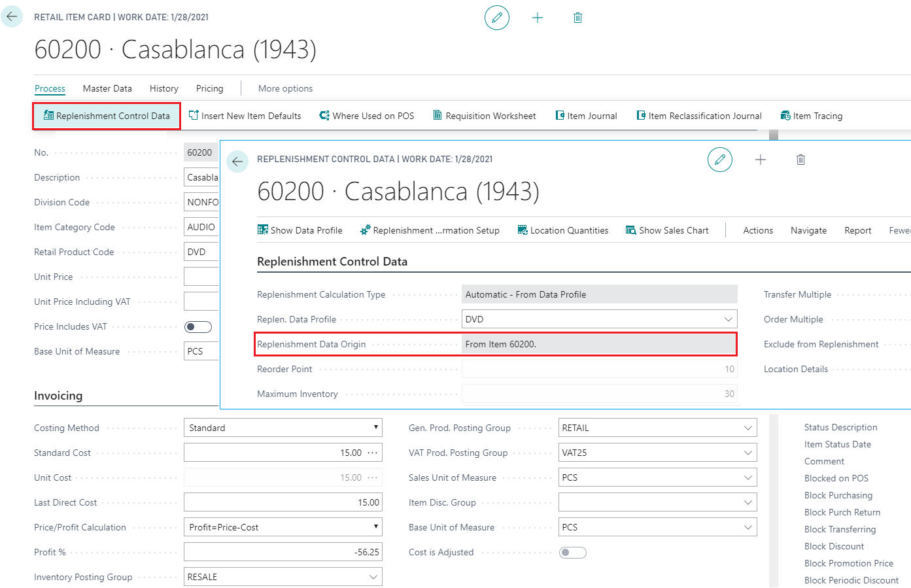Click the Replenishment Control Data button
The image size is (911, 588).
[x=107, y=116]
